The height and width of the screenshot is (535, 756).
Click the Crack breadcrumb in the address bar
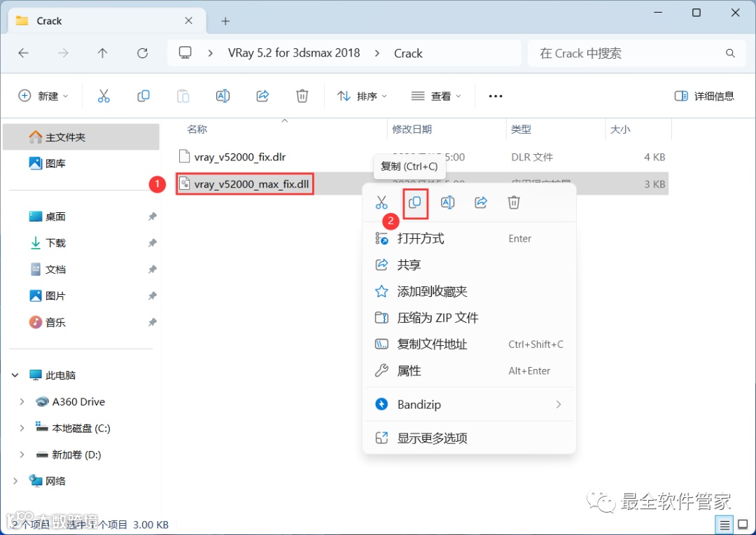click(x=408, y=53)
